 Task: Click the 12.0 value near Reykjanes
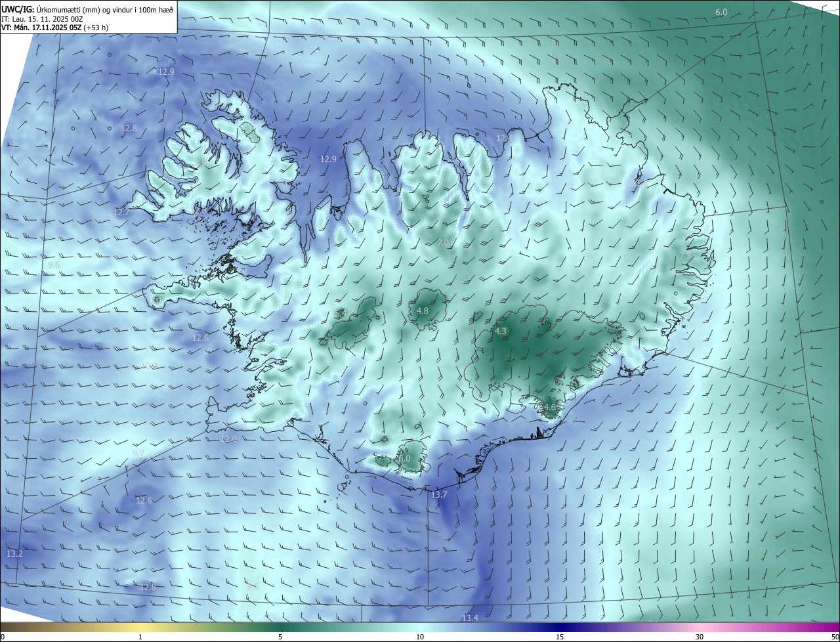(228, 439)
